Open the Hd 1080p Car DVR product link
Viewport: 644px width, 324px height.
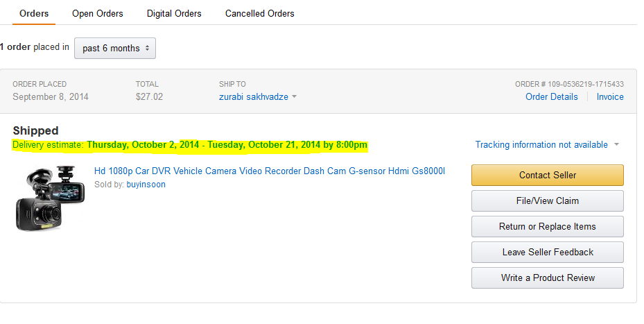pyautogui.click(x=269, y=171)
